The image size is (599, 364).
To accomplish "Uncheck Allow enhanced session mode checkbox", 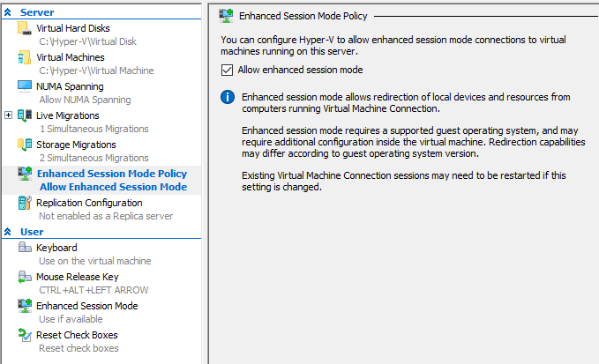I will [227, 71].
